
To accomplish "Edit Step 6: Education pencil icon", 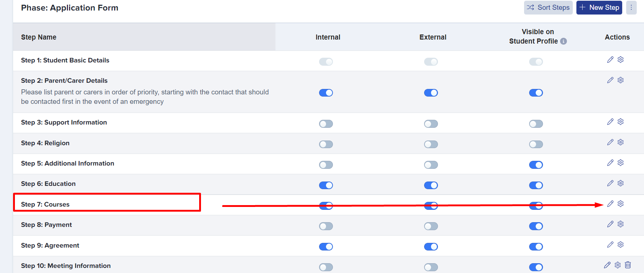I will [x=610, y=183].
